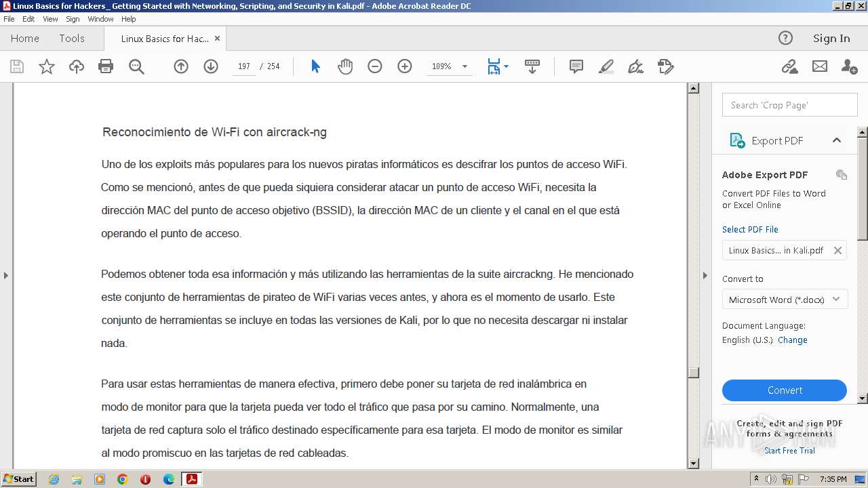Open file explorer folder on taskbar

[x=77, y=479]
